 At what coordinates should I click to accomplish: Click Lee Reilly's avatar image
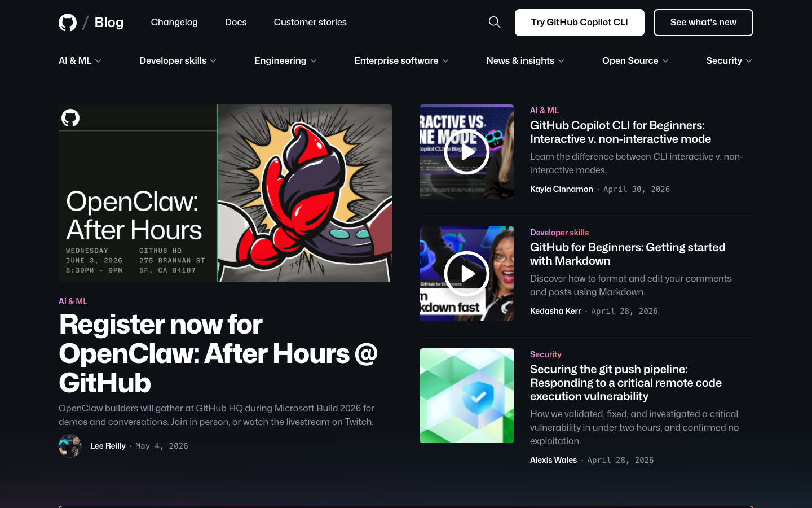(x=70, y=446)
